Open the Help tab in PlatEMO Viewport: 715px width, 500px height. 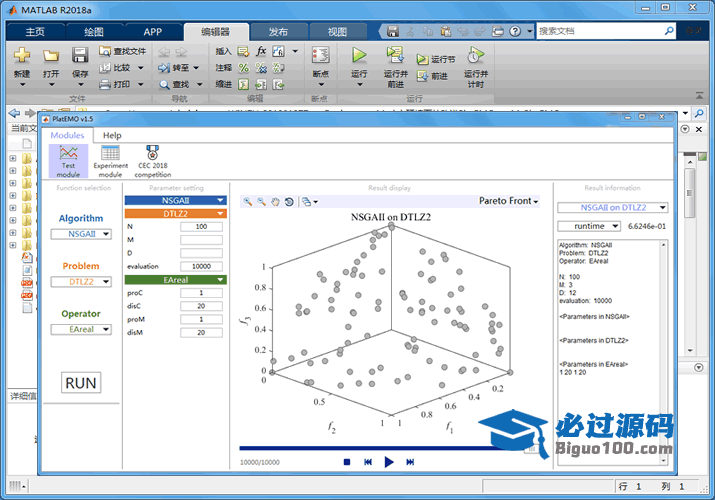pyautogui.click(x=112, y=135)
